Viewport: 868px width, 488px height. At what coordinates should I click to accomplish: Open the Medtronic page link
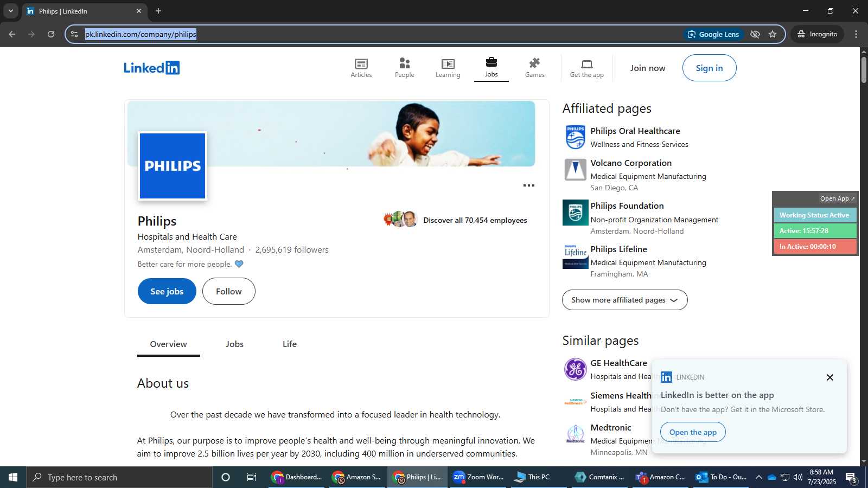(x=611, y=428)
